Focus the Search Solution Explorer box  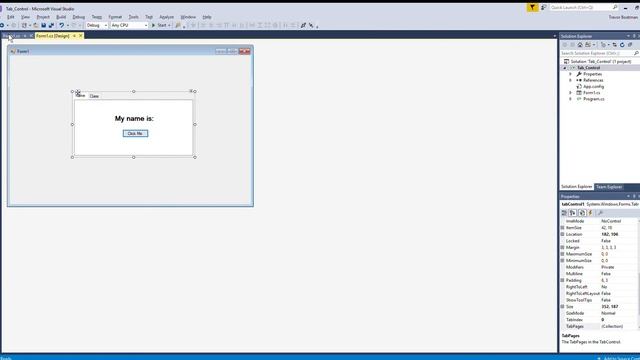pos(599,53)
